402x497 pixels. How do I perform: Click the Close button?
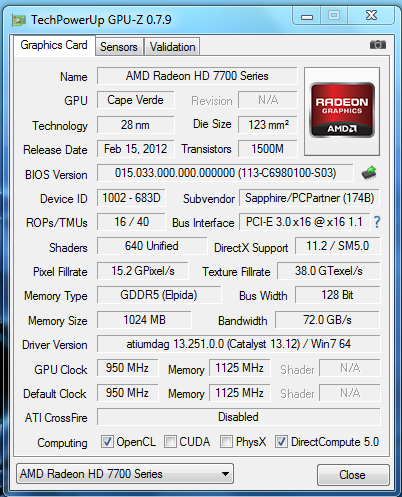pyautogui.click(x=353, y=475)
